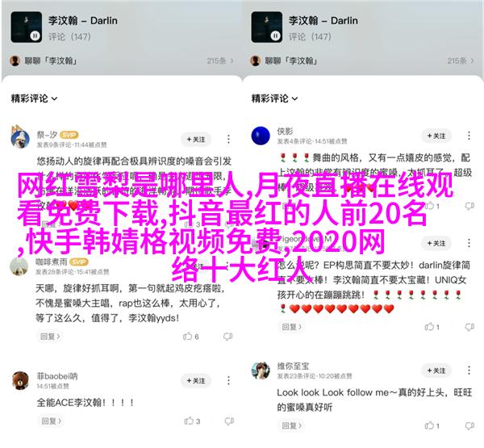Follow user 祭-汐
The width and height of the screenshot is (484, 448).
pyautogui.click(x=196, y=140)
